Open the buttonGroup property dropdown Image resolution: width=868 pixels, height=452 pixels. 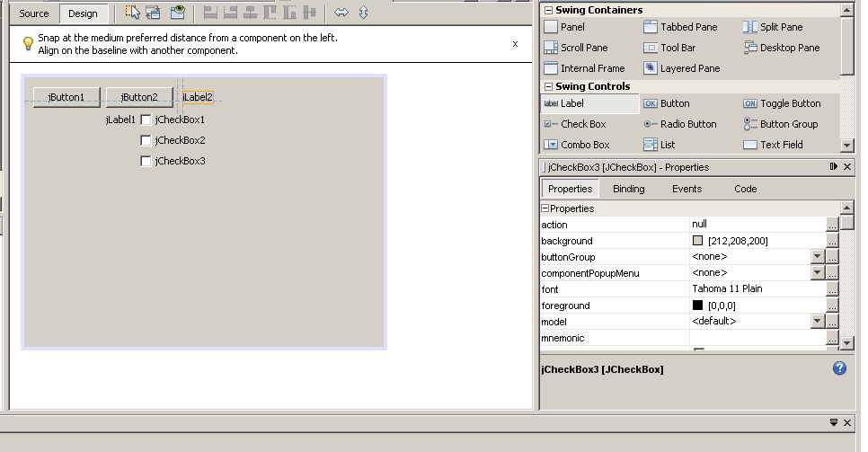[x=817, y=257]
